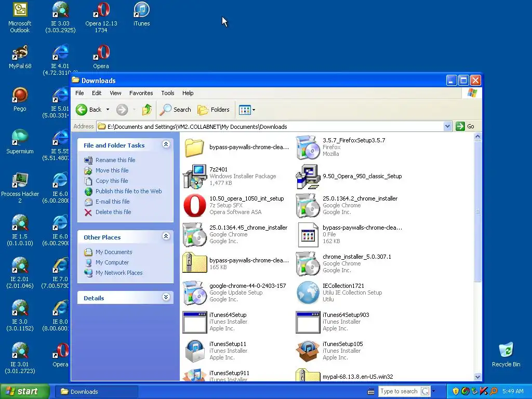Click Rename this file link
Viewport: 532px width, 399px height.
point(115,160)
